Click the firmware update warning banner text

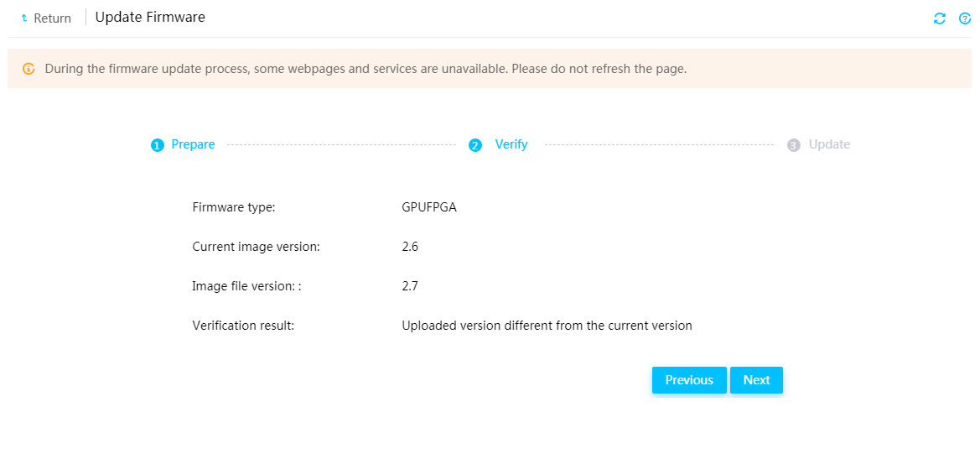coord(366,69)
